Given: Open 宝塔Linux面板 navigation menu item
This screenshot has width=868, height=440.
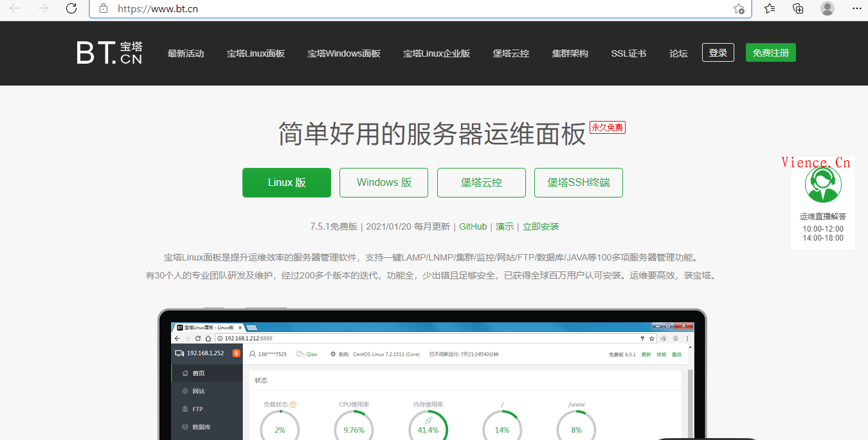Looking at the screenshot, I should (x=255, y=53).
